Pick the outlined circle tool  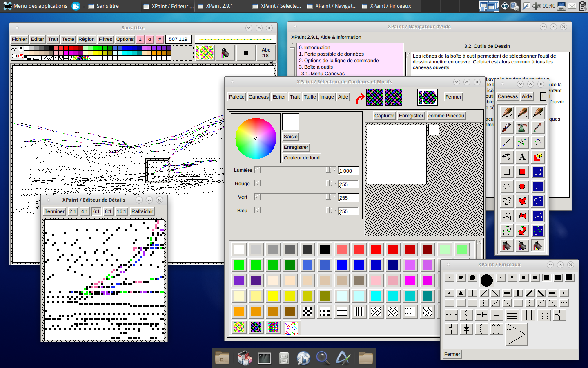pos(507,186)
